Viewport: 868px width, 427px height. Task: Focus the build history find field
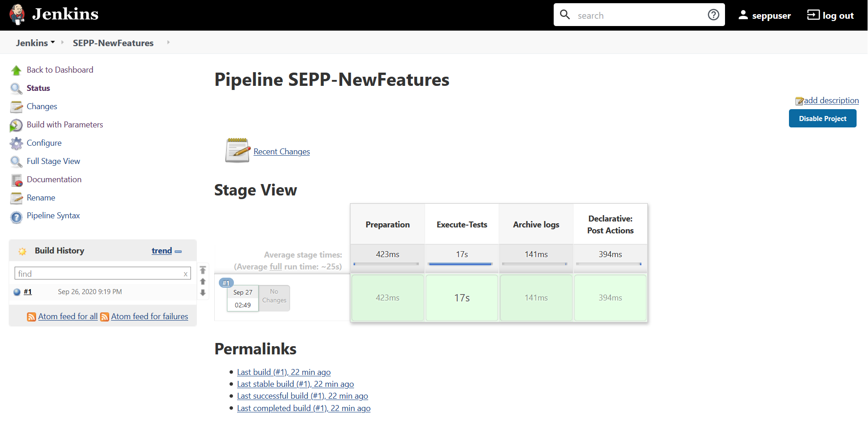coord(100,274)
